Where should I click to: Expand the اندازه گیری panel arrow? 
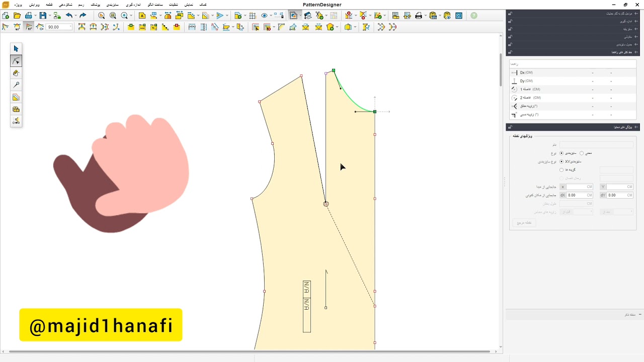coord(636,21)
